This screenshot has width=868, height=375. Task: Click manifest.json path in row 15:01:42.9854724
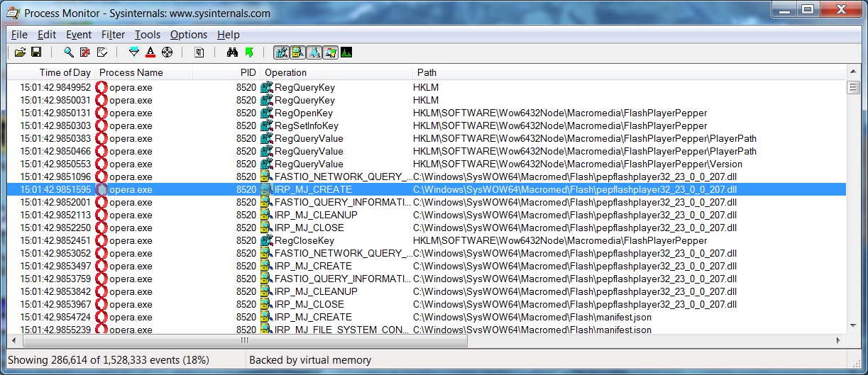[x=532, y=317]
